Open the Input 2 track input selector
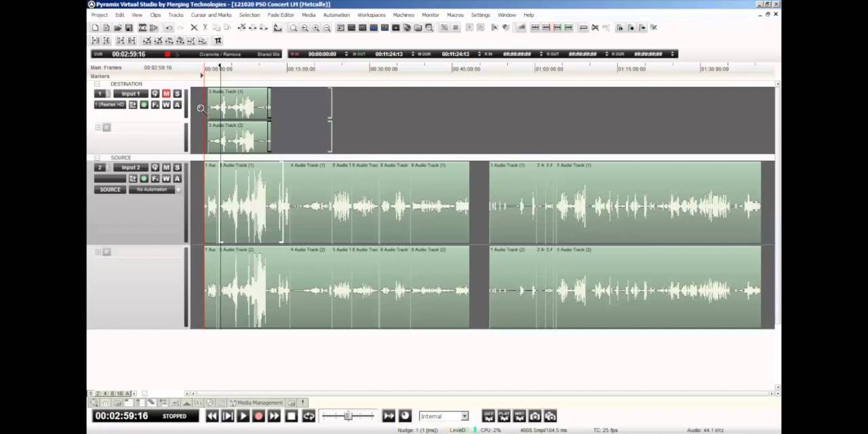868x434 pixels. pos(131,167)
